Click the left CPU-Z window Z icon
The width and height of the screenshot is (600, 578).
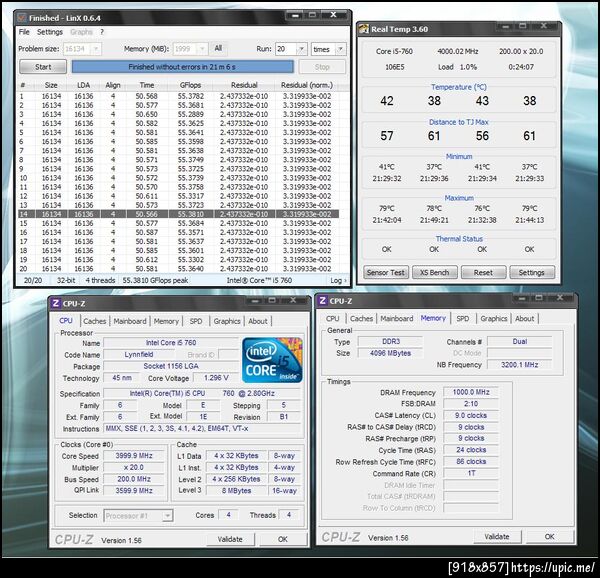55,303
